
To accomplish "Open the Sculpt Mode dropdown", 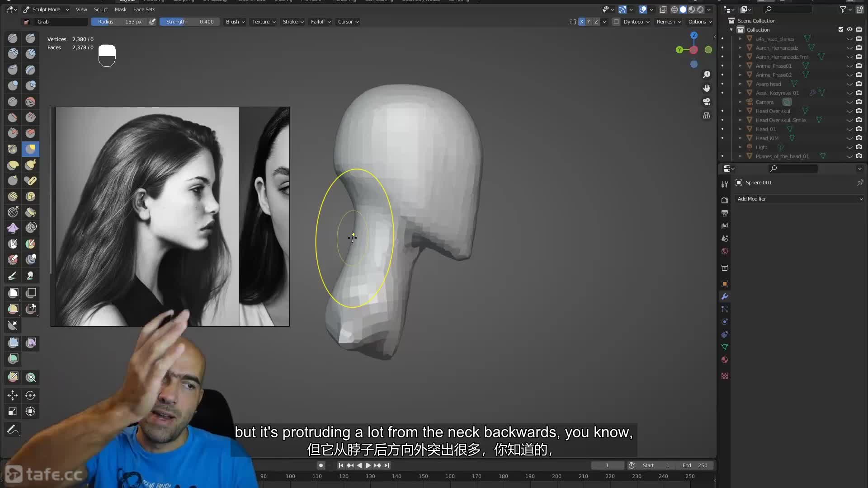I will pos(46,9).
